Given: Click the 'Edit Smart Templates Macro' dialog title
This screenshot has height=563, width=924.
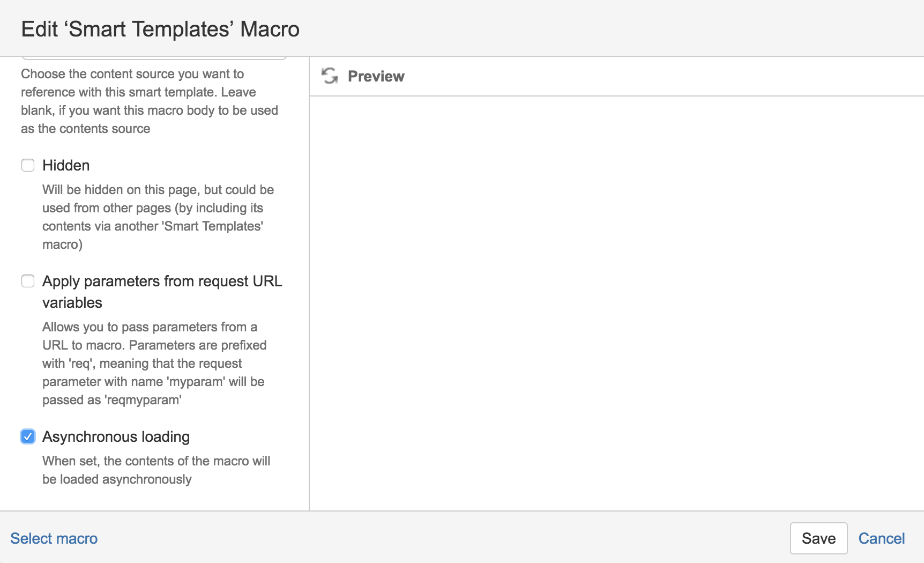Looking at the screenshot, I should pyautogui.click(x=160, y=29).
